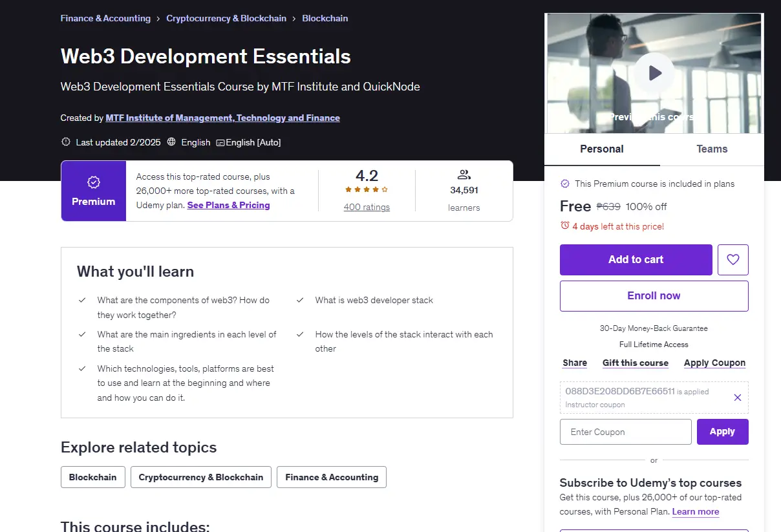The width and height of the screenshot is (781, 532).
Task: Add course to wishlist heart icon
Action: pyautogui.click(x=733, y=259)
